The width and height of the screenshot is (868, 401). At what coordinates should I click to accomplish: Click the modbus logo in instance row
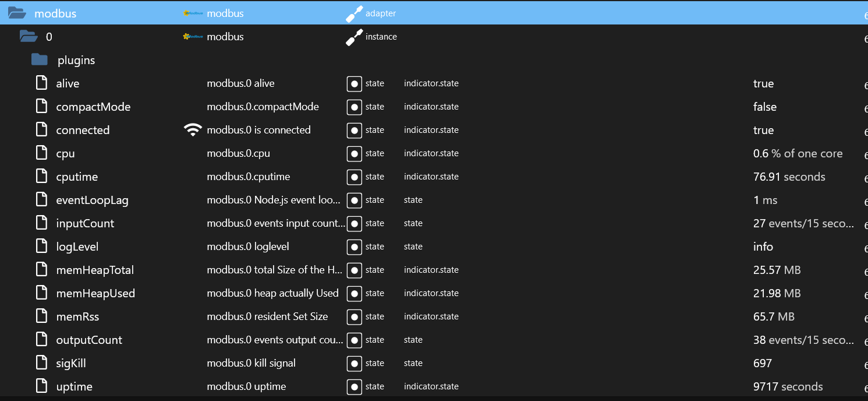(x=193, y=37)
